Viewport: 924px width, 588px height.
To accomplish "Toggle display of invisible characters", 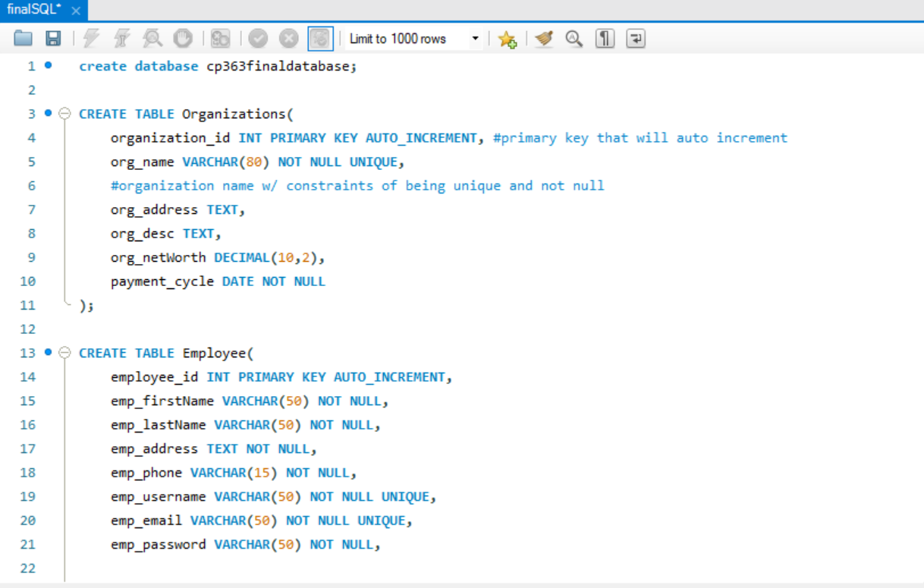I will [x=604, y=38].
